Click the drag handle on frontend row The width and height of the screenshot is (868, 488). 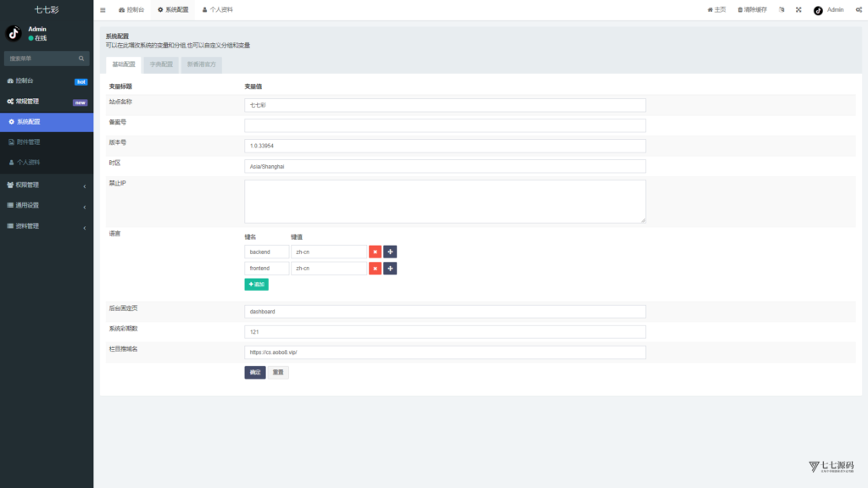tap(390, 269)
